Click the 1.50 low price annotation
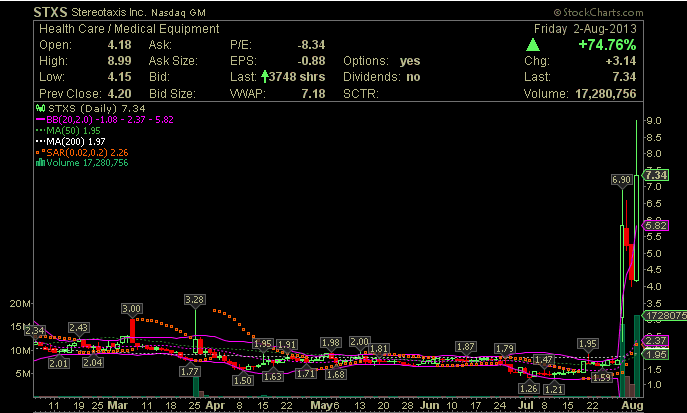Screen dimensions: 687x413 (243, 380)
